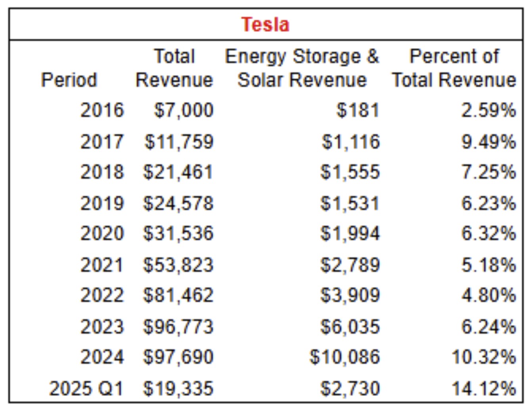Select the Period column header
532x410 pixels.
click(69, 80)
